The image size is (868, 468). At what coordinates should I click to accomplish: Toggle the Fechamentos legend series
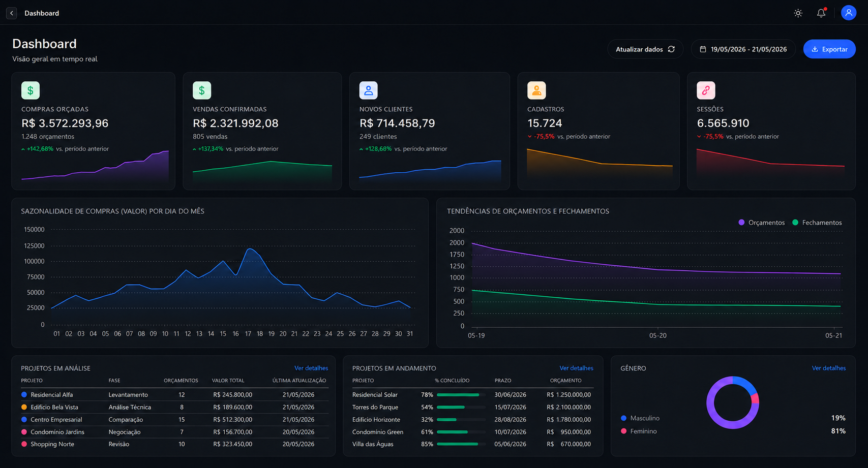[x=817, y=223]
